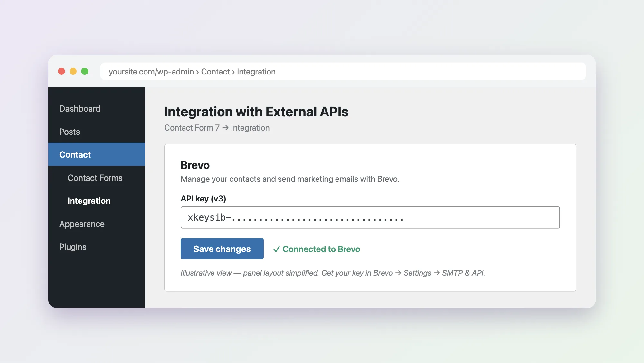Click the green maximize window dot
Screen dimensions: 644x363
click(x=85, y=71)
